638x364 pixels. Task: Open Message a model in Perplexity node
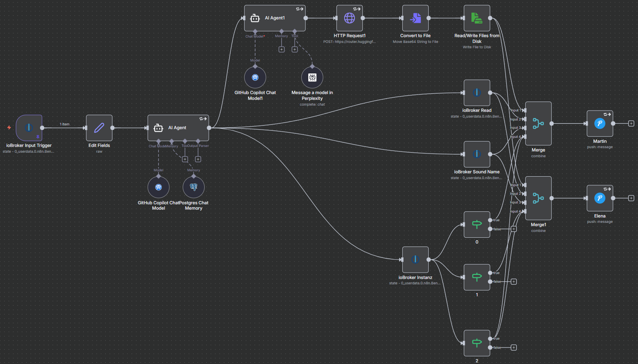(312, 78)
